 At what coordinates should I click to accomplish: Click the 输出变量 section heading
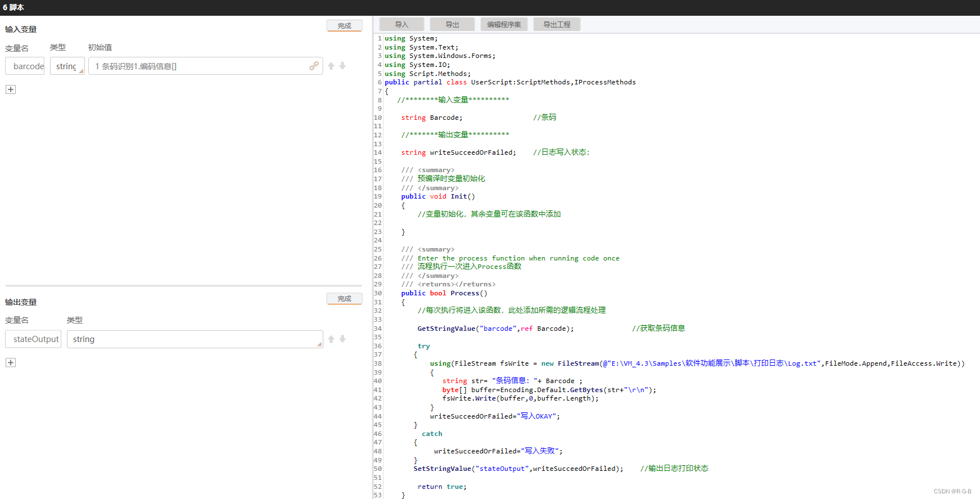[21, 302]
